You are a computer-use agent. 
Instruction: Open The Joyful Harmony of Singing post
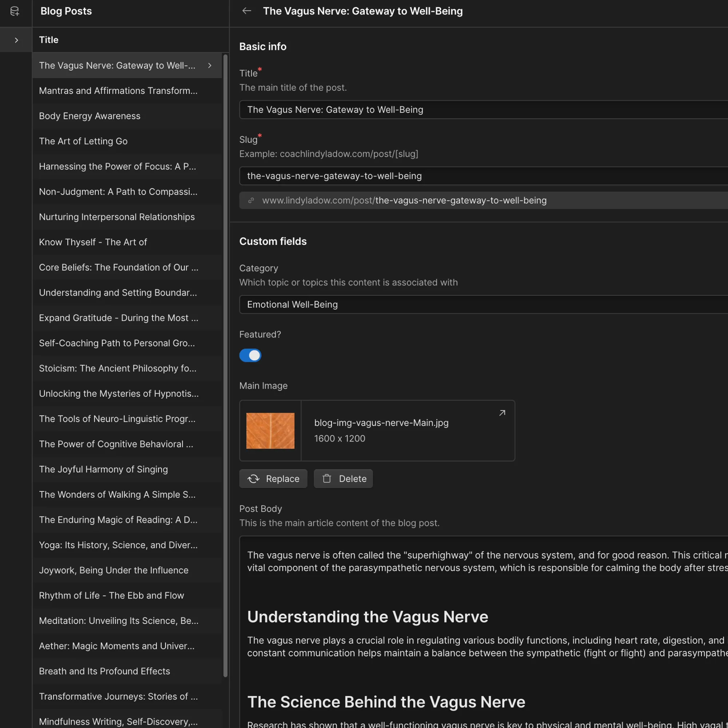(x=127, y=470)
